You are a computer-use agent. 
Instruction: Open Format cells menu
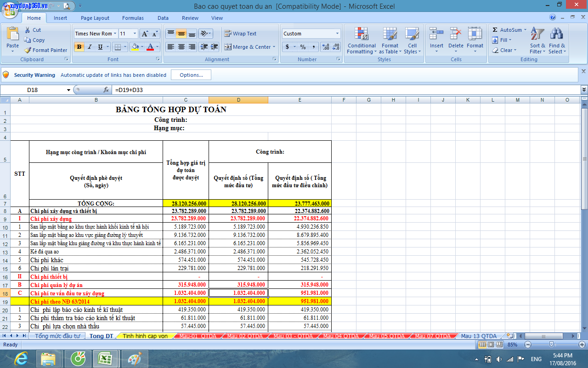[x=475, y=40]
